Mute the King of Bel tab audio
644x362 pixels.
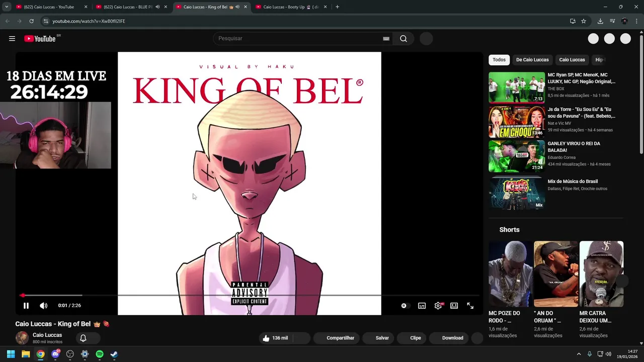[x=237, y=7]
